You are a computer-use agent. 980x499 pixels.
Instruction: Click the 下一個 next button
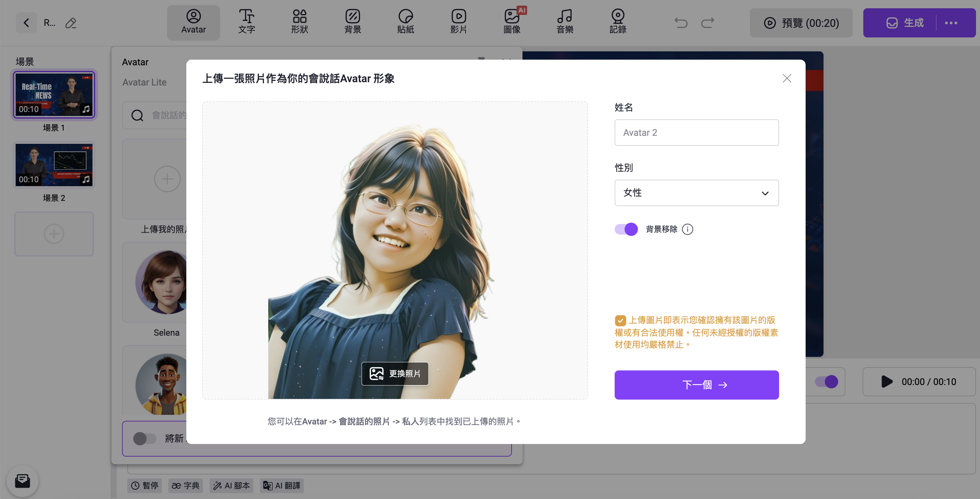(x=696, y=384)
